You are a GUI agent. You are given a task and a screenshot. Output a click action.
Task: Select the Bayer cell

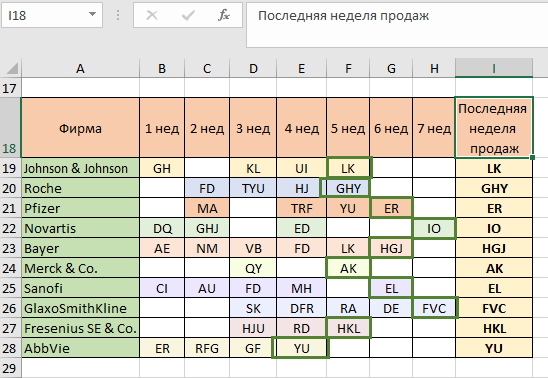pos(80,248)
